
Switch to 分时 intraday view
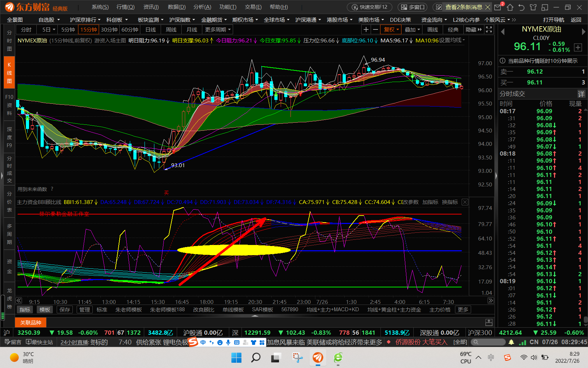tap(26, 30)
